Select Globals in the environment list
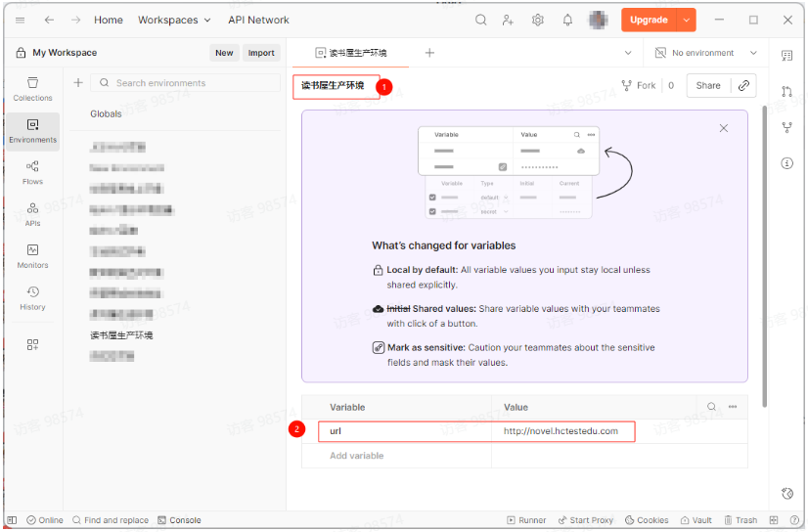 coord(106,113)
